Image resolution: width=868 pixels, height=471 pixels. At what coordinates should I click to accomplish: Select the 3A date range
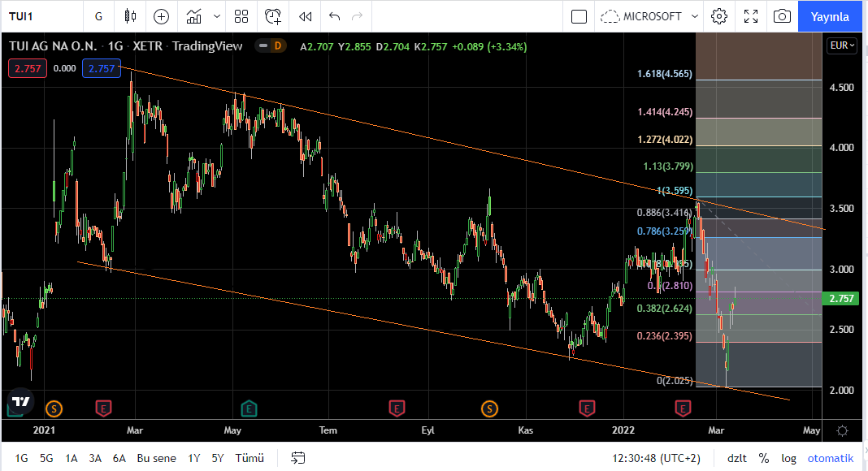coord(95,458)
